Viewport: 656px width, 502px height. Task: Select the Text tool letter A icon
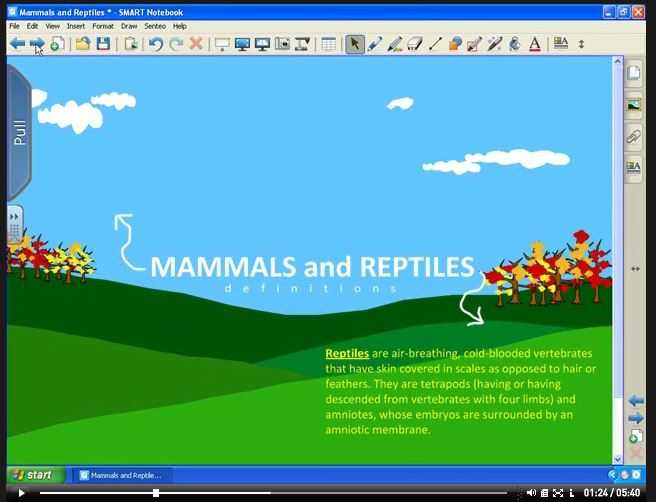pyautogui.click(x=534, y=44)
